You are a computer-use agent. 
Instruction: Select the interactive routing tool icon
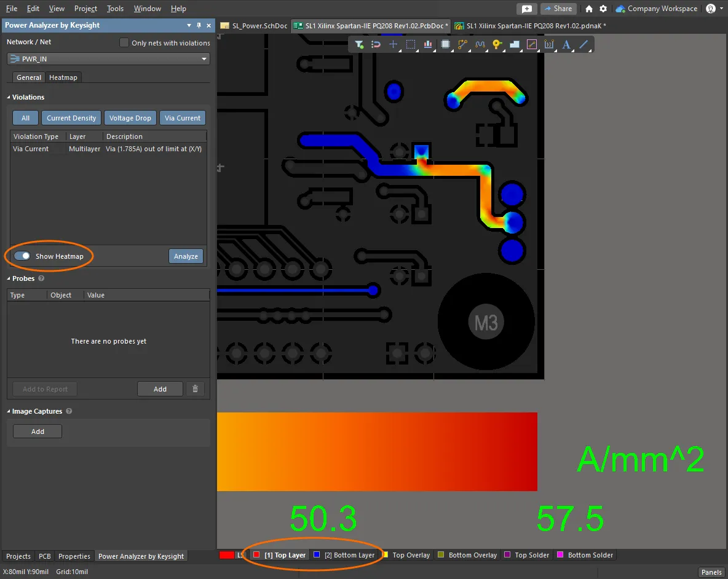[463, 44]
